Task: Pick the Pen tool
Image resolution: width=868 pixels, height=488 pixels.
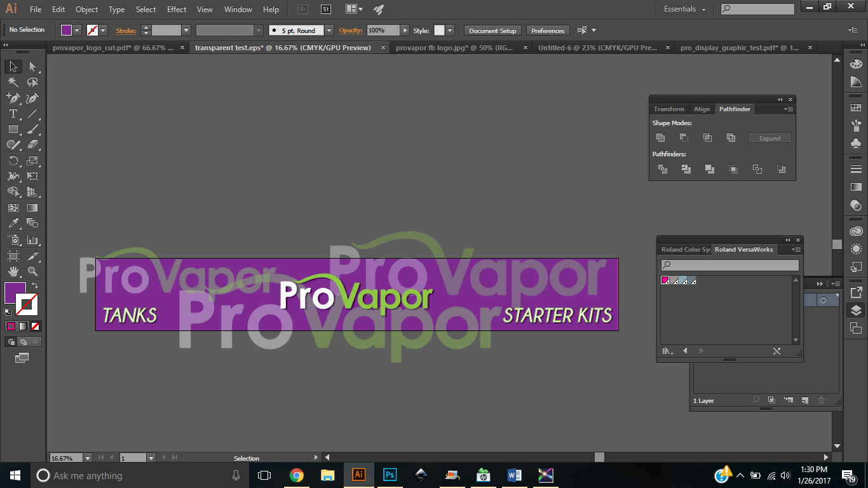Action: click(13, 98)
